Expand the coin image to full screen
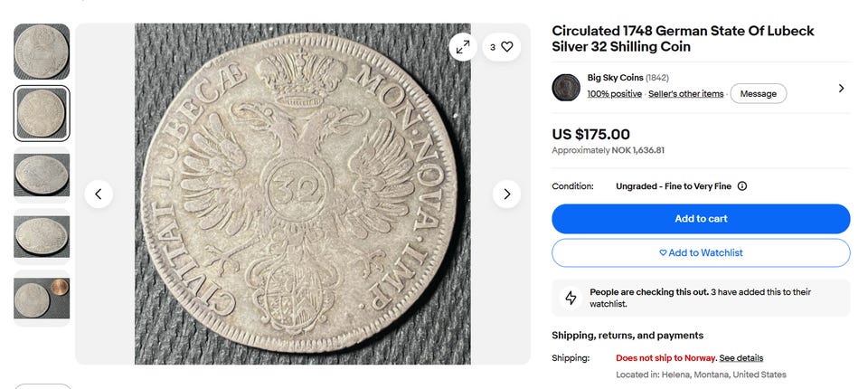This screenshot has width=868, height=389. click(x=463, y=47)
